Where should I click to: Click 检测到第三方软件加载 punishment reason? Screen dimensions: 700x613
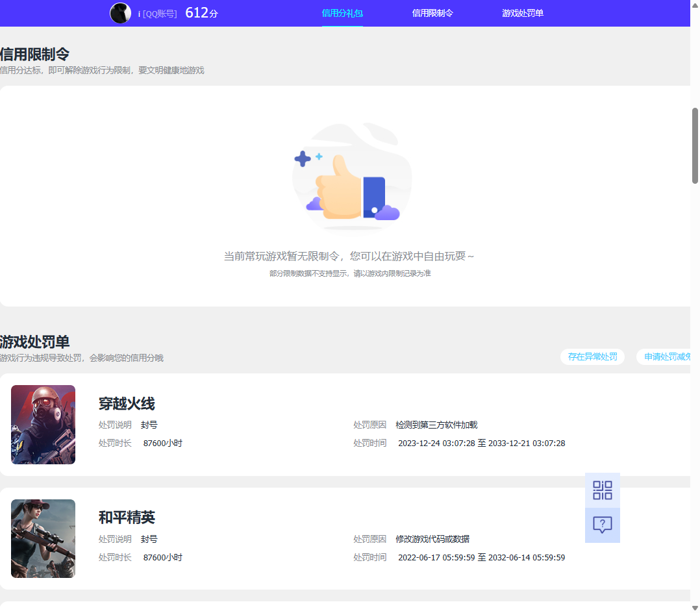point(436,425)
